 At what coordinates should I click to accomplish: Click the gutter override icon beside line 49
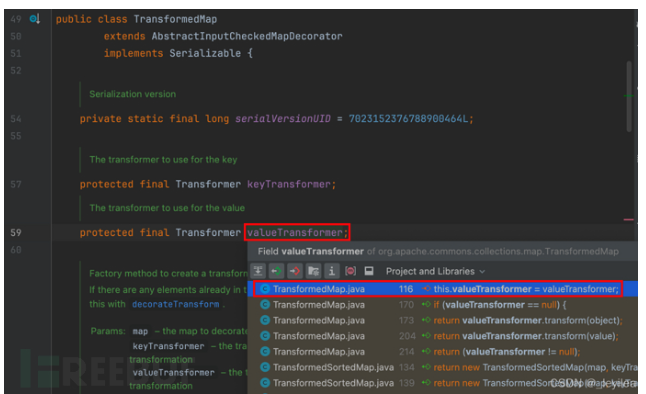(35, 19)
